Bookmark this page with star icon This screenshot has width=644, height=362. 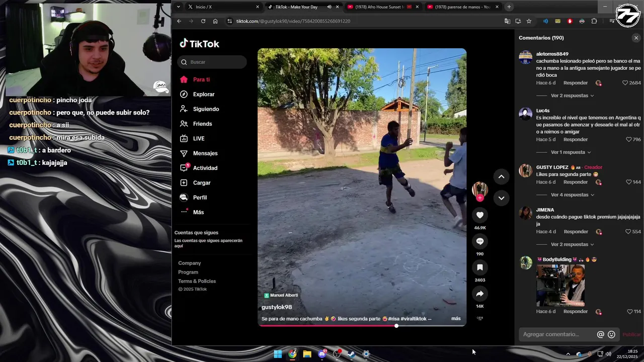[x=529, y=21]
